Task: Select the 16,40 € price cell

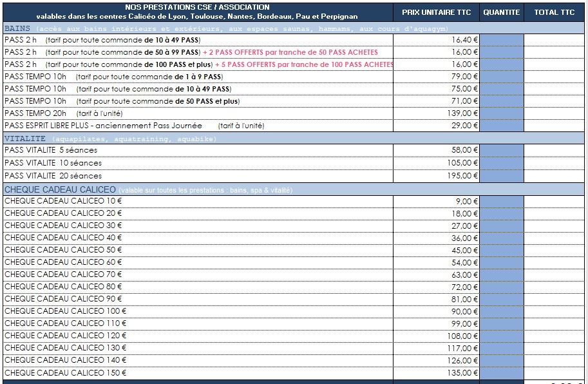Action: click(436, 40)
